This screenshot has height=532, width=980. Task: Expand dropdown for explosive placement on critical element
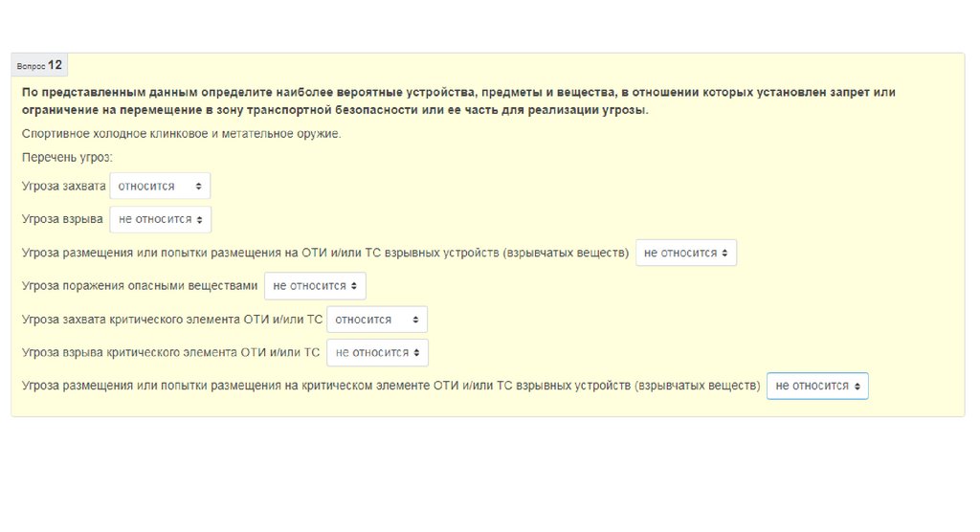pyautogui.click(x=817, y=386)
